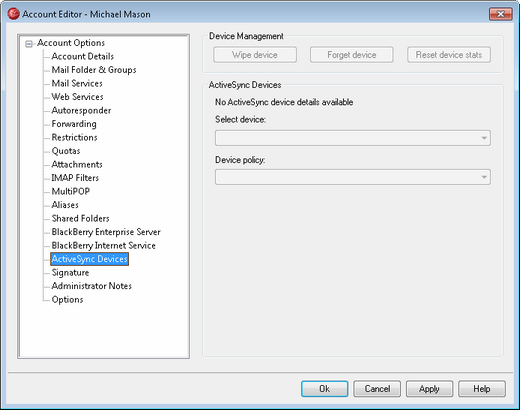Image resolution: width=520 pixels, height=410 pixels.
Task: Click the Forget device button
Action: tap(352, 55)
